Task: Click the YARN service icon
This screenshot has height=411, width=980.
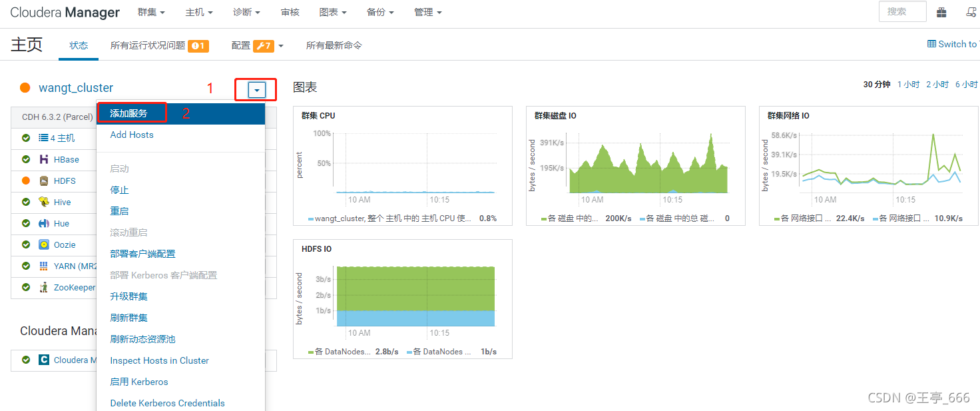Action: coord(44,266)
